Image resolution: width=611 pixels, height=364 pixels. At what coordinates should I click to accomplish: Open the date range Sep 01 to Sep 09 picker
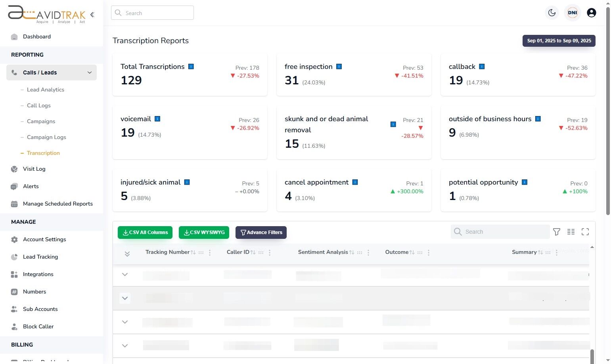click(x=559, y=41)
